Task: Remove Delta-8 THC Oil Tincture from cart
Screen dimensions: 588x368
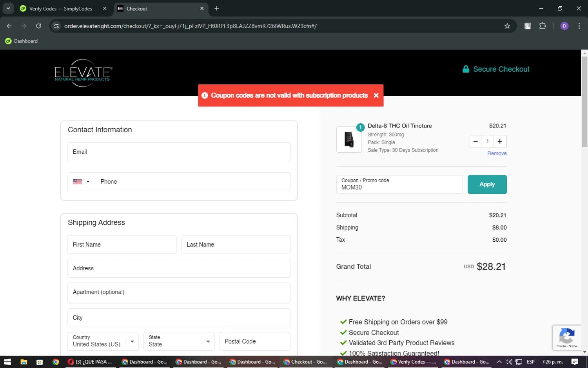Action: tap(497, 153)
